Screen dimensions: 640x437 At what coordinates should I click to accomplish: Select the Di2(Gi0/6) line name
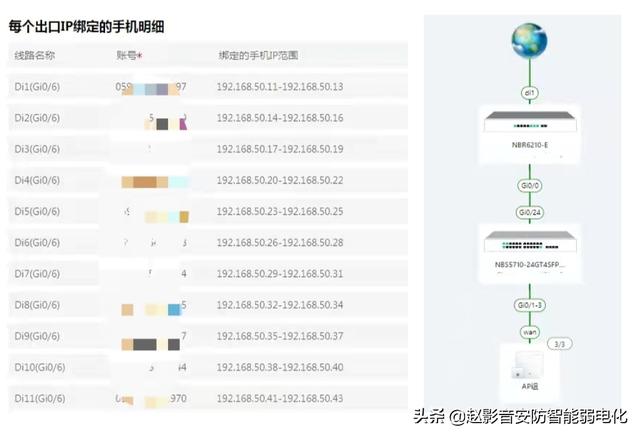coord(37,118)
